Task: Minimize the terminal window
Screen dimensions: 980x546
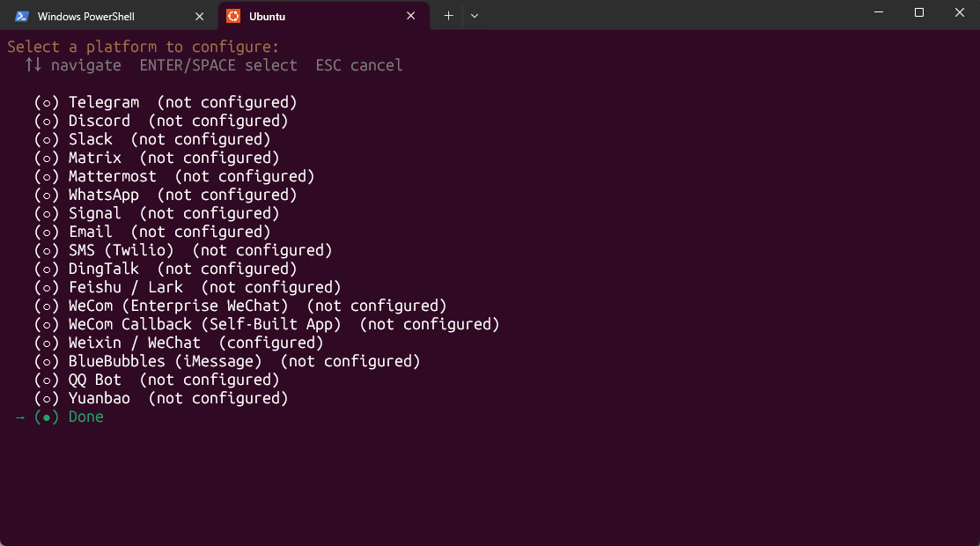Action: pyautogui.click(x=878, y=12)
